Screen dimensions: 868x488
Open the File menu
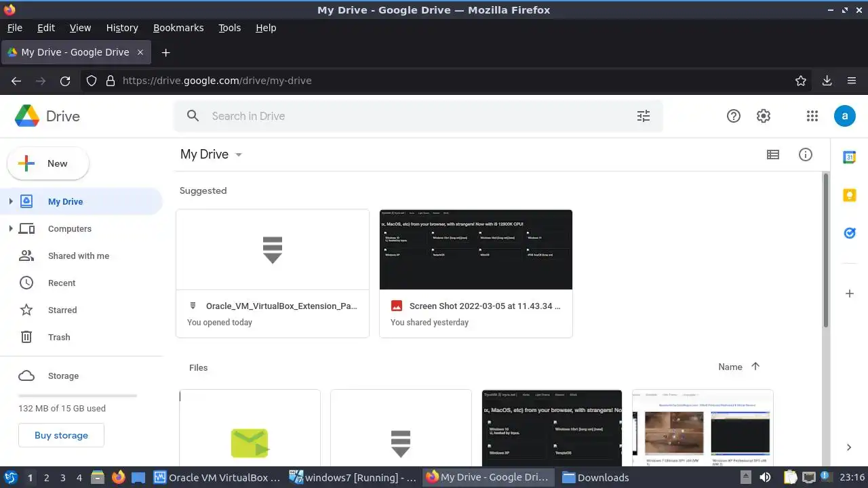point(14,28)
